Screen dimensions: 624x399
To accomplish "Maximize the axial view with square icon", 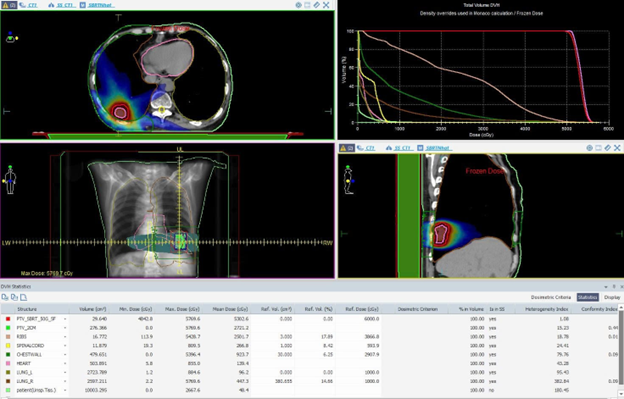I will (307, 5).
